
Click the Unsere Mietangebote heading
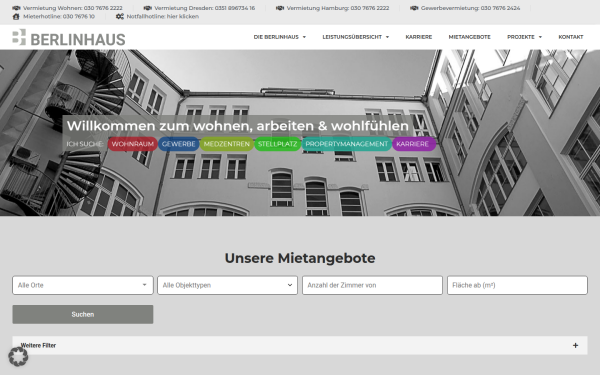[300, 258]
